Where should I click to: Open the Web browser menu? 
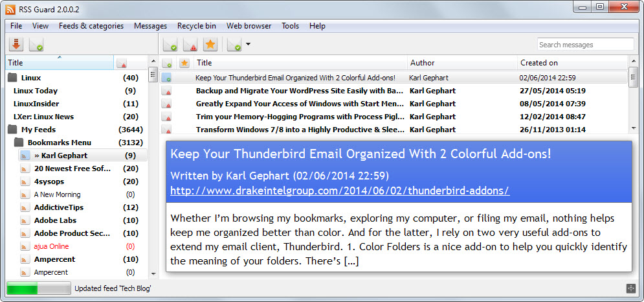[x=249, y=26]
